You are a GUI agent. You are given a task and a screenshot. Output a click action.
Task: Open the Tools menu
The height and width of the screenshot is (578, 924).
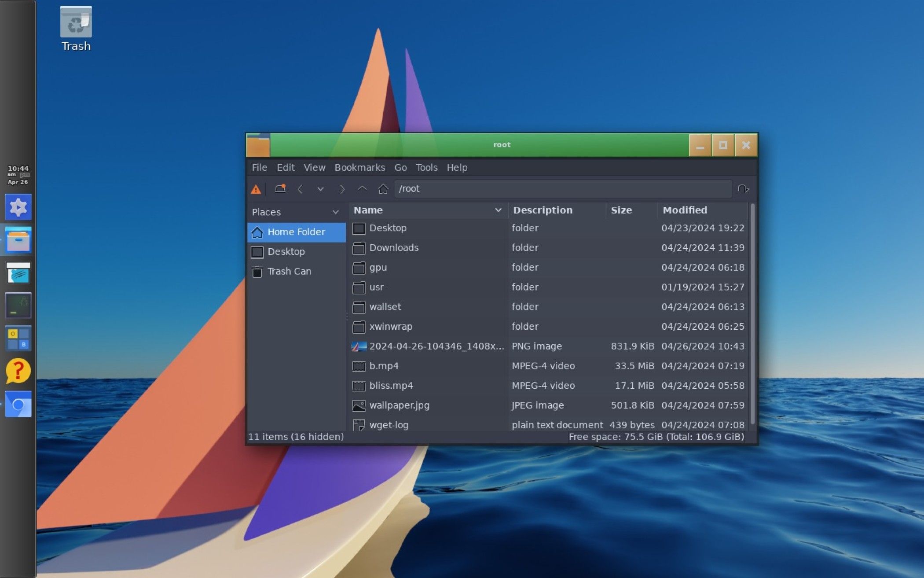point(426,168)
